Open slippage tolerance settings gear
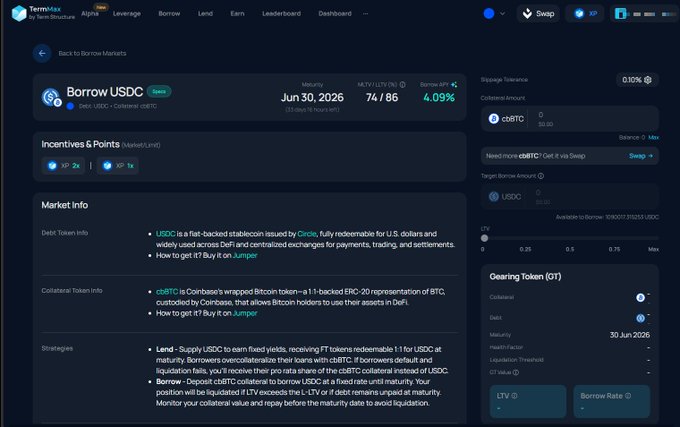Viewport: 680px width, 427px height. (x=648, y=80)
